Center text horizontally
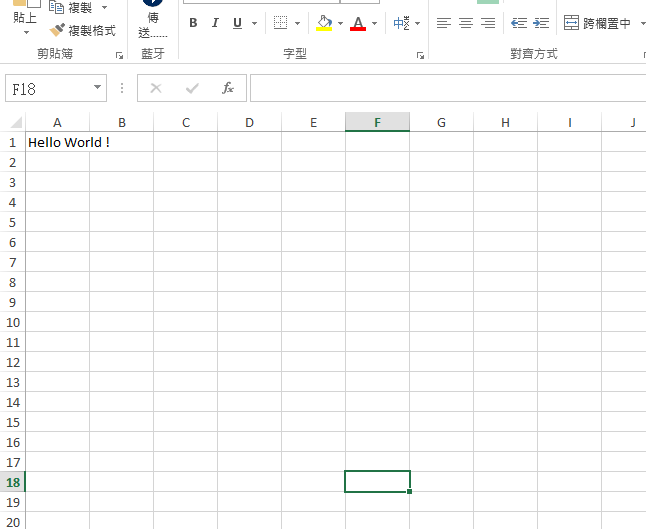646x529 pixels. coord(466,23)
